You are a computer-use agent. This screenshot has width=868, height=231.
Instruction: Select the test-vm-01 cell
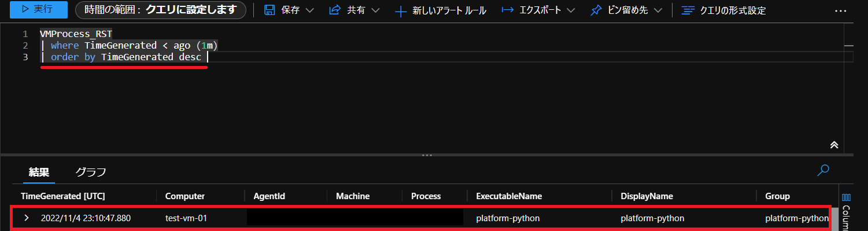click(186, 218)
